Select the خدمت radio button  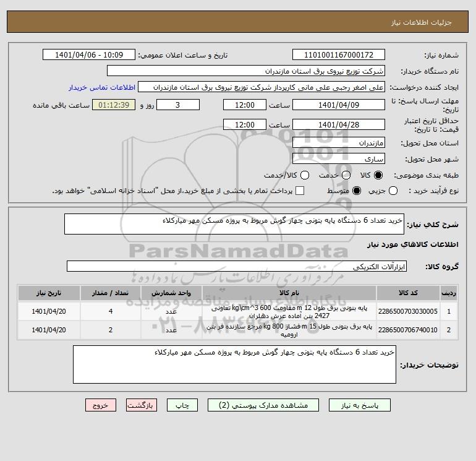346,175
